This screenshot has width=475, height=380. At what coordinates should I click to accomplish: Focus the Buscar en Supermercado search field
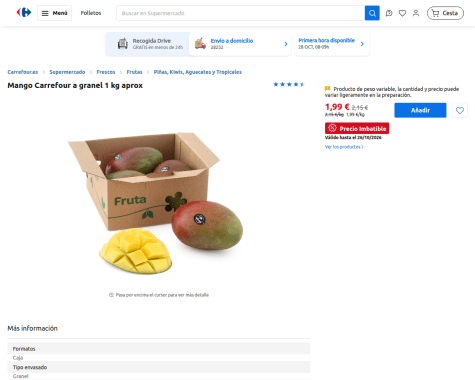click(240, 13)
